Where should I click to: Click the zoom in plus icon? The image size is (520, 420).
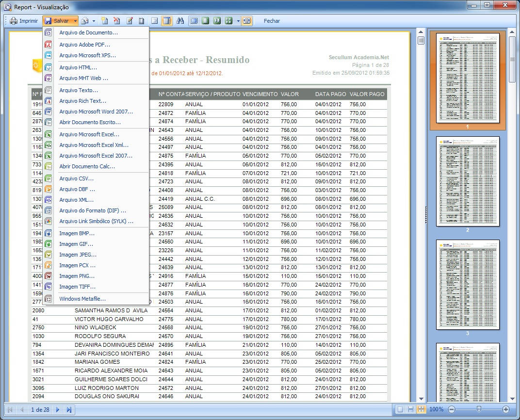click(505, 409)
